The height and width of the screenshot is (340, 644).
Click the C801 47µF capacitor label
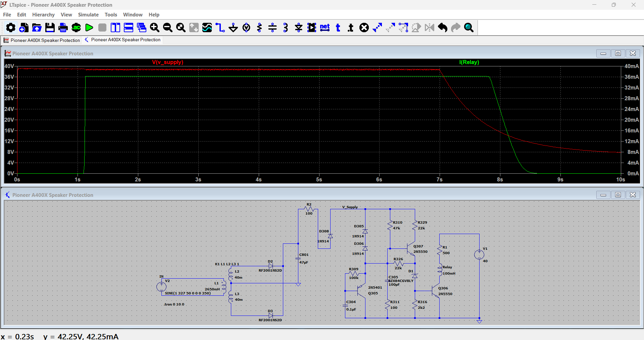click(x=304, y=259)
